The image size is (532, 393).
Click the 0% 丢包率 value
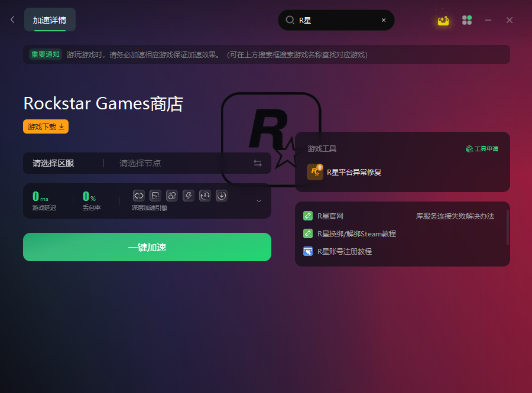pyautogui.click(x=89, y=196)
